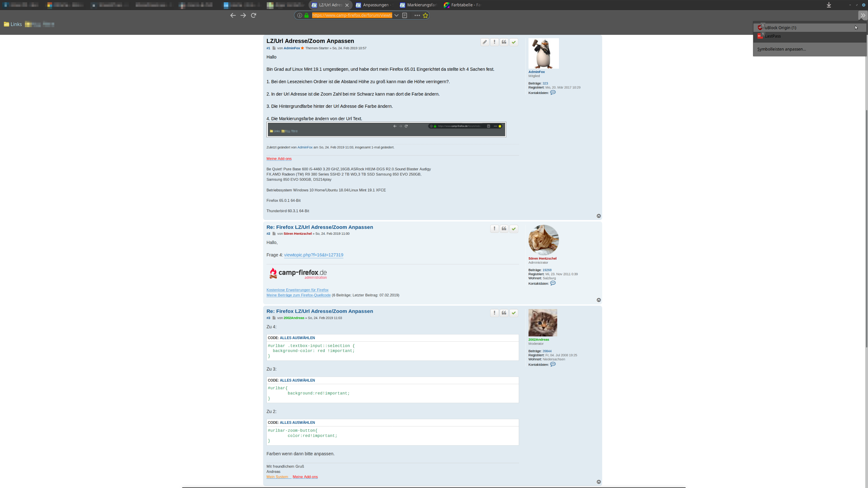Open the urlbar history dropdown arrow

click(x=396, y=15)
